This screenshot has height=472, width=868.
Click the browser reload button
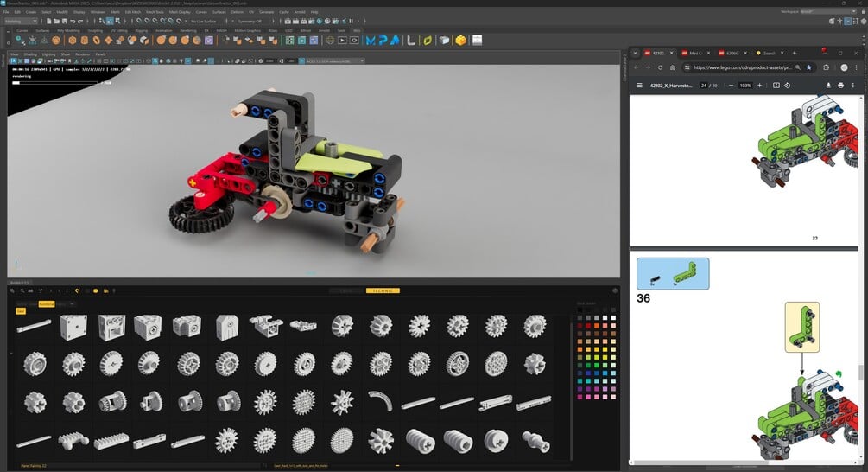(x=661, y=67)
